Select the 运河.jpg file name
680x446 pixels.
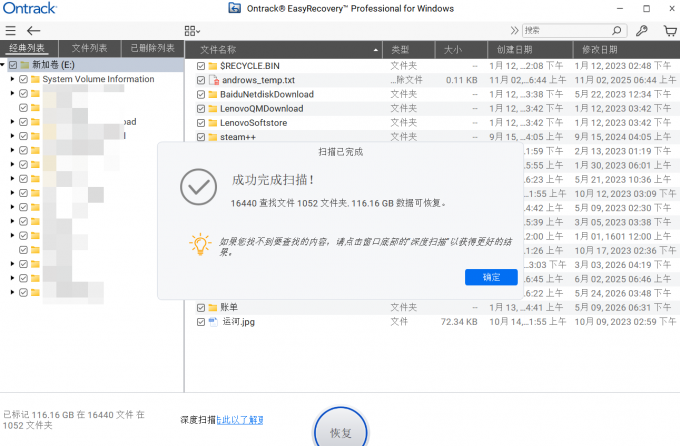(x=239, y=322)
